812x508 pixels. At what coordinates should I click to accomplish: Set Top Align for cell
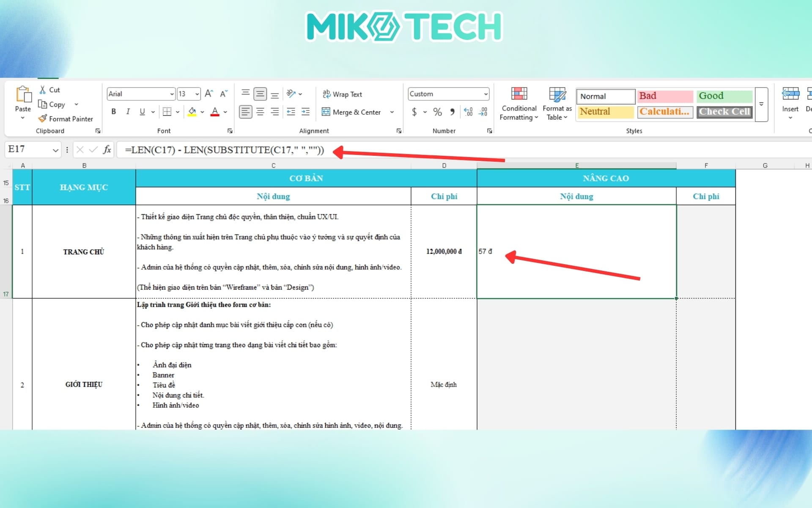point(245,94)
